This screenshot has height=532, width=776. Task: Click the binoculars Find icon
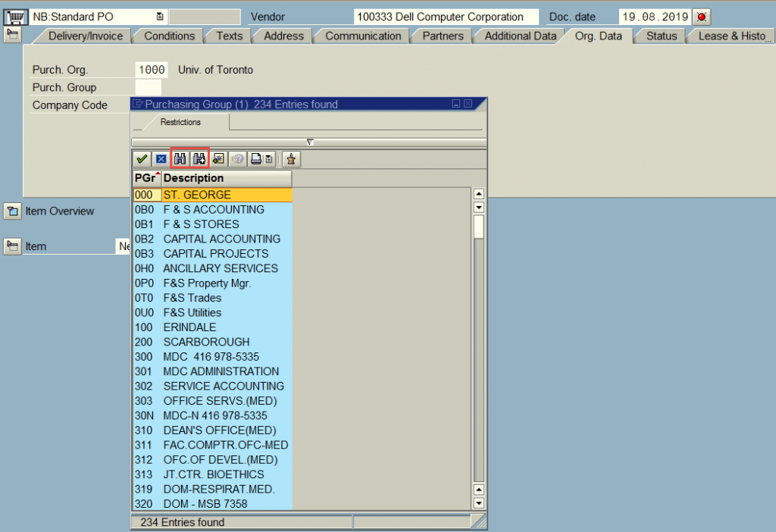[x=180, y=159]
